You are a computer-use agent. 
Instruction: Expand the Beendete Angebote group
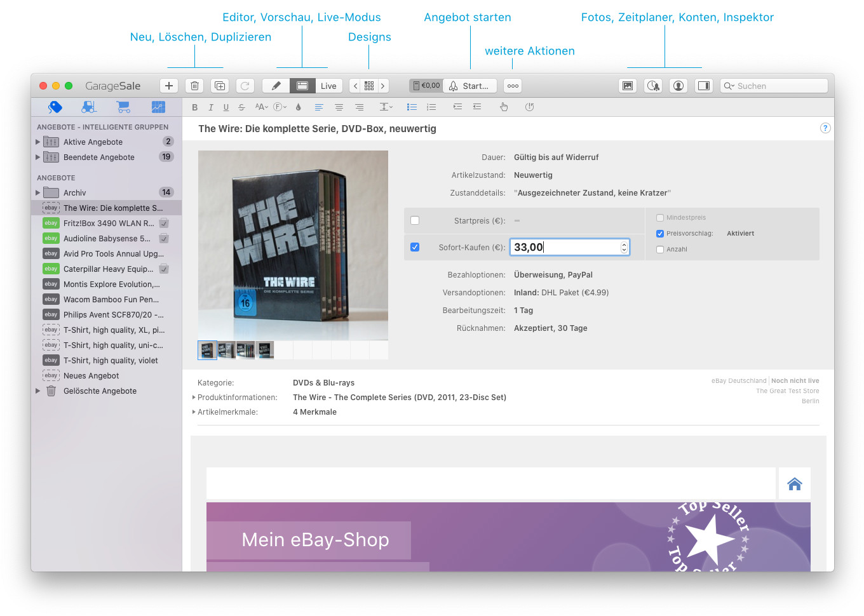(37, 157)
